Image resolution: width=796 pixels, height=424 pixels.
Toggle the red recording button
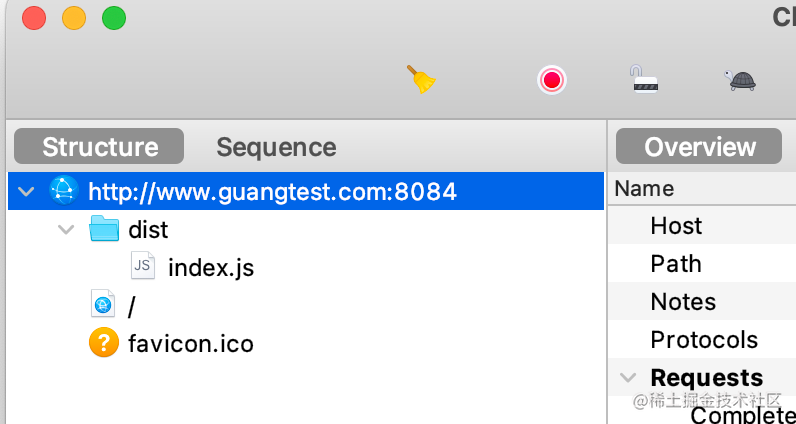coord(551,79)
